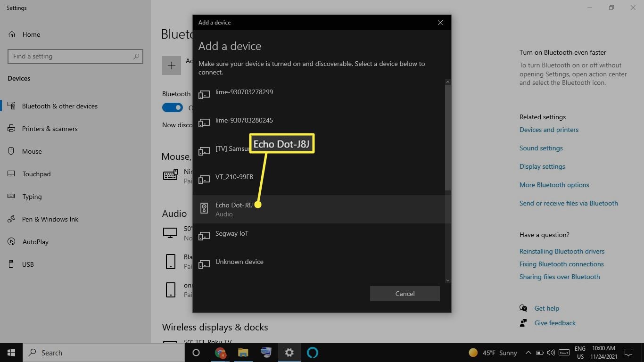
Task: Open Typing settings
Action: (x=75, y=197)
